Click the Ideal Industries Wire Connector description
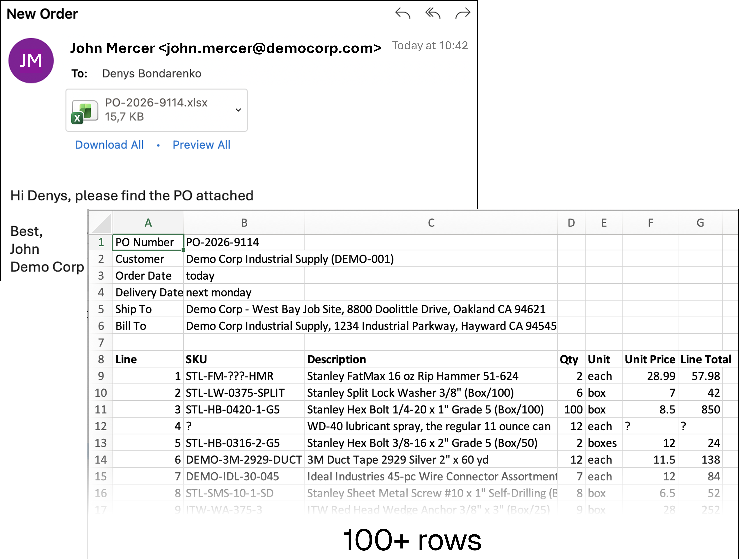The width and height of the screenshot is (739, 560). [431, 476]
